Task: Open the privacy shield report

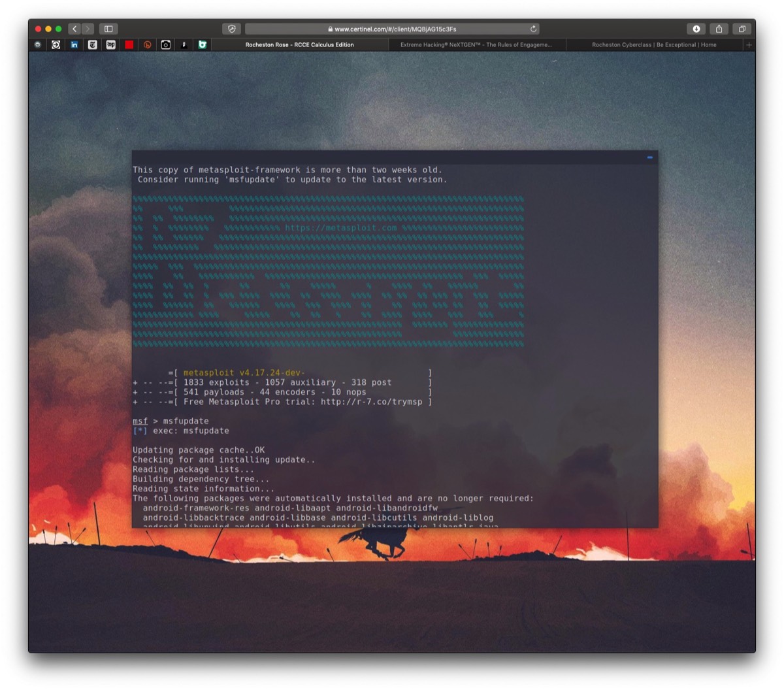Action: click(x=231, y=29)
